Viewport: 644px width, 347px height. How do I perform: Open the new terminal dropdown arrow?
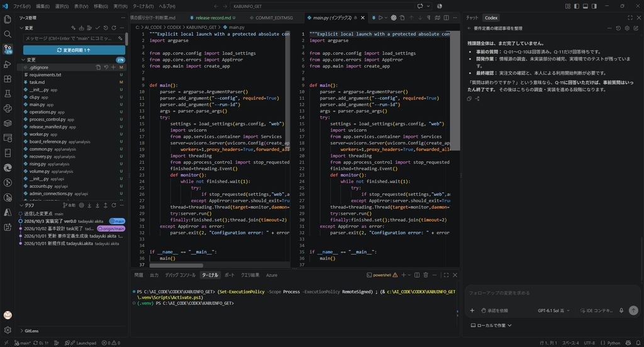point(409,275)
